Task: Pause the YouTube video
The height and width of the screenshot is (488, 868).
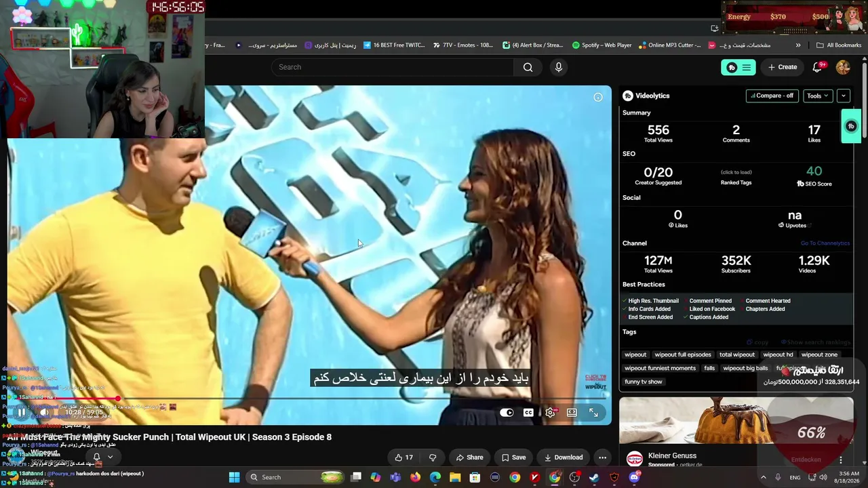Action: (x=21, y=411)
